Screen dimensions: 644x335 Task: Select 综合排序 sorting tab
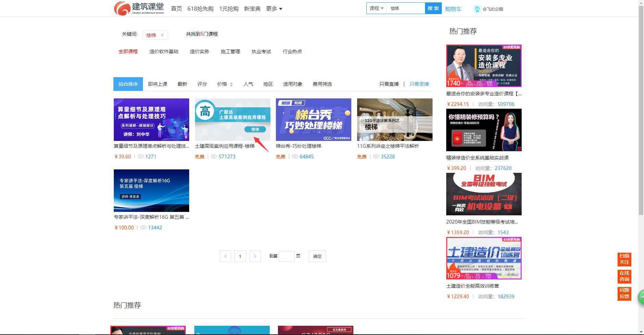[128, 84]
